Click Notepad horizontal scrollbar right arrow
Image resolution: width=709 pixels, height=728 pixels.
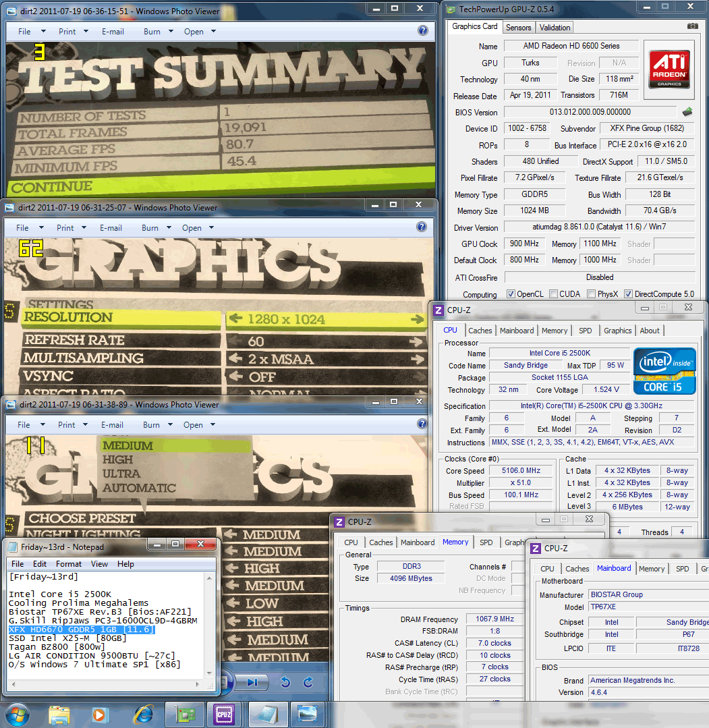click(x=198, y=684)
